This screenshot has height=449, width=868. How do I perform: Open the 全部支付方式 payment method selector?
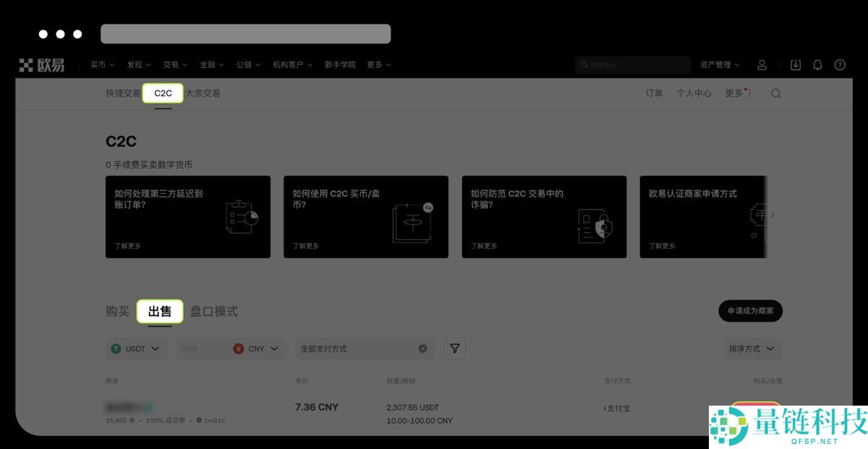(x=365, y=348)
